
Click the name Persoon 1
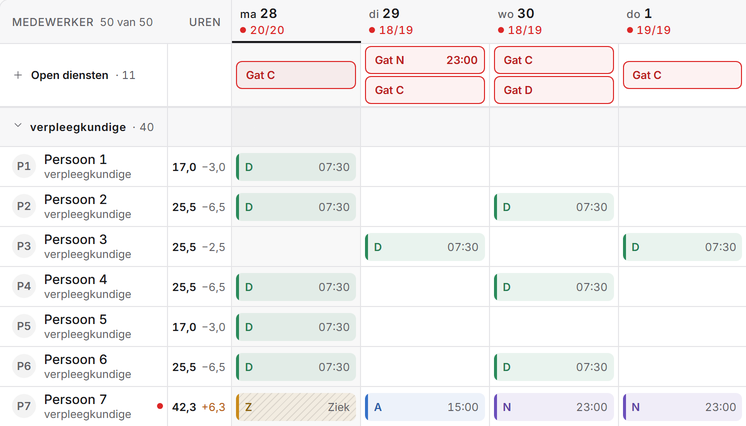(75, 159)
